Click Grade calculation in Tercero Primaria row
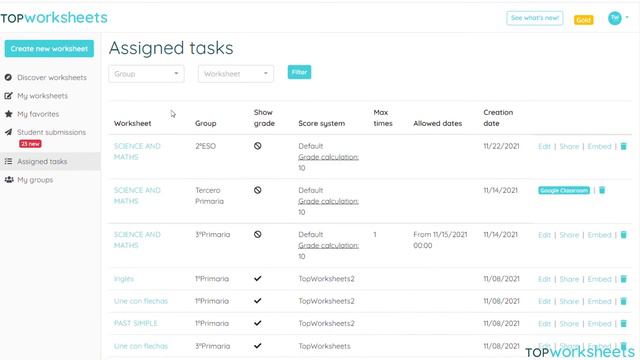 pyautogui.click(x=329, y=201)
